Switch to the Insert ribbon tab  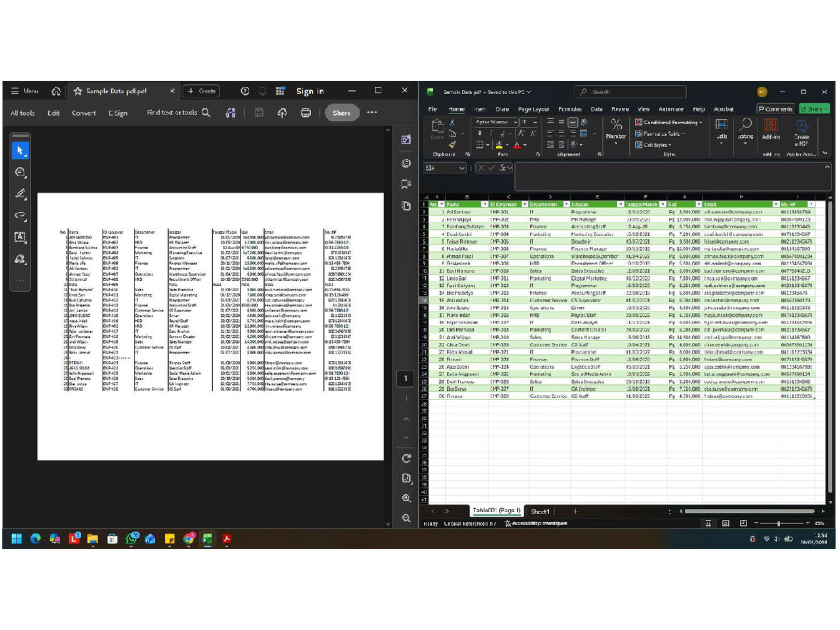(x=480, y=108)
